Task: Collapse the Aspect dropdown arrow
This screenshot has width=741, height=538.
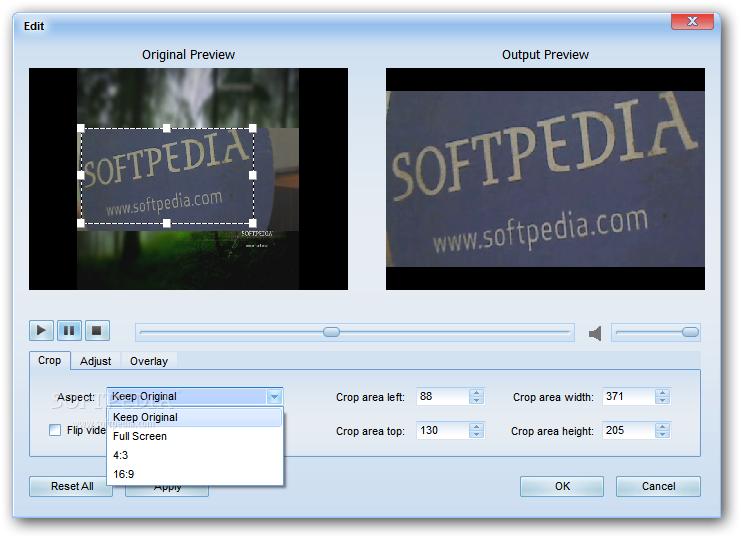Action: [x=274, y=397]
